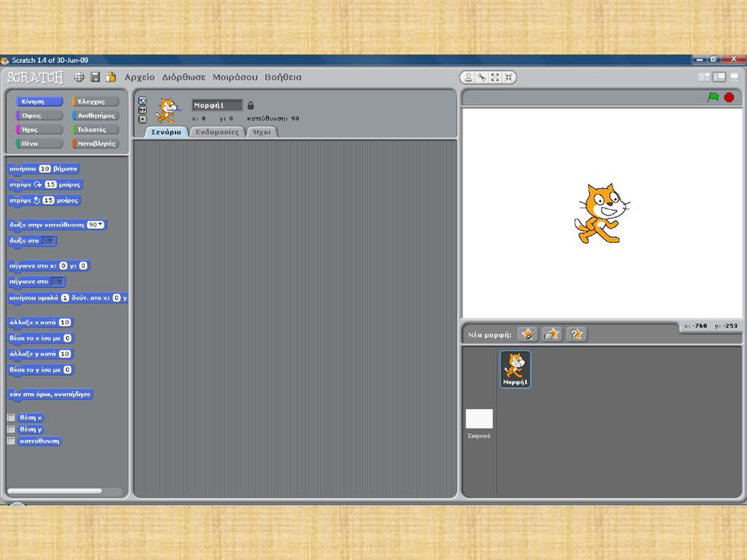Start scripts with green flag
Screen dimensions: 747x560
click(714, 97)
